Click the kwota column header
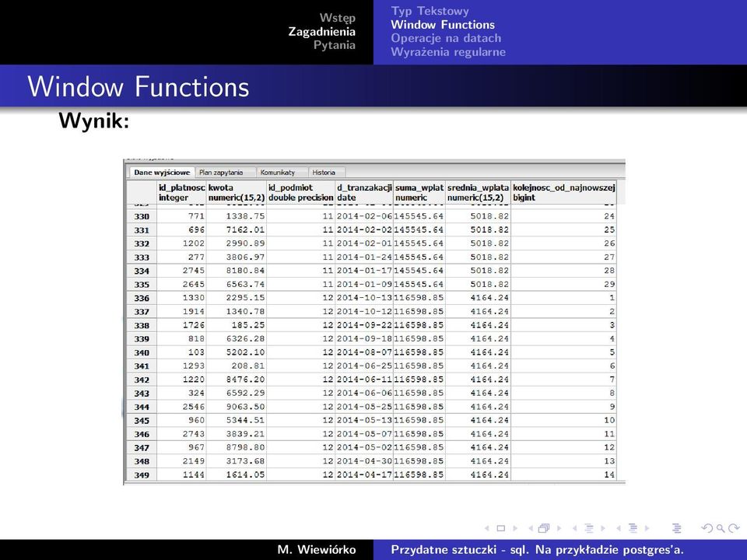 (237, 192)
